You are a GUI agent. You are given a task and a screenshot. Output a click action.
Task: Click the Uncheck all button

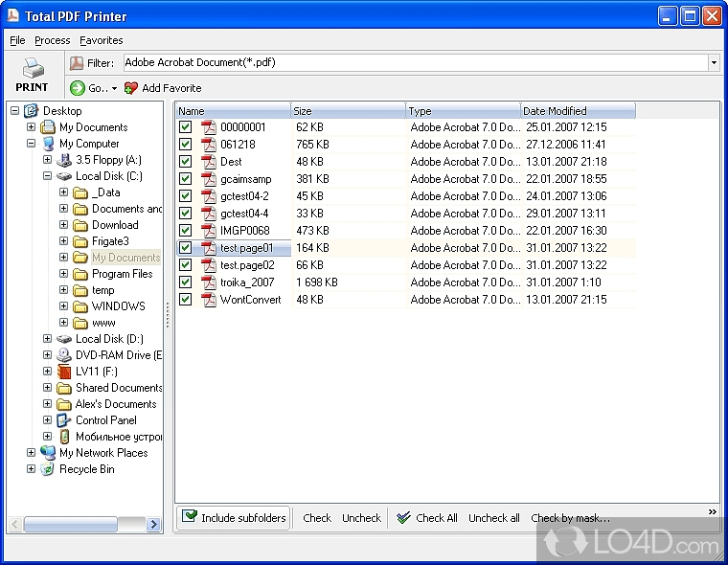[493, 518]
